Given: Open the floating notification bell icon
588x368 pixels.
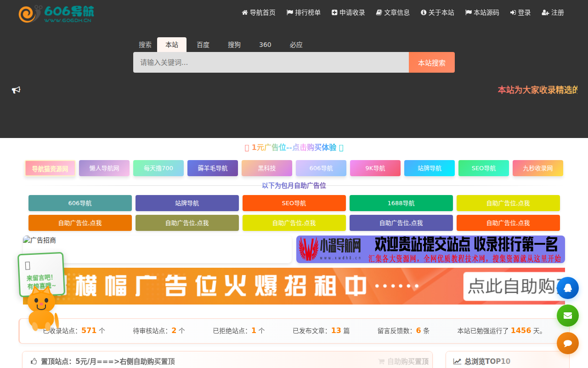Looking at the screenshot, I should (568, 288).
